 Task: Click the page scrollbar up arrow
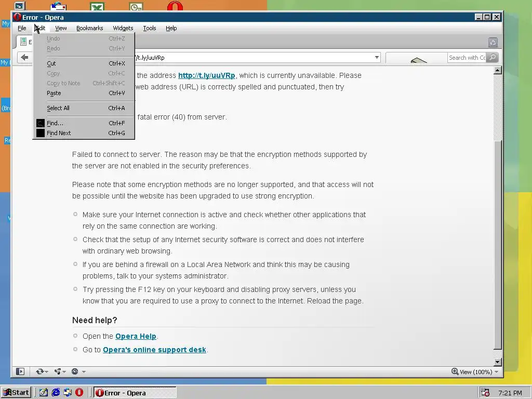(497, 70)
